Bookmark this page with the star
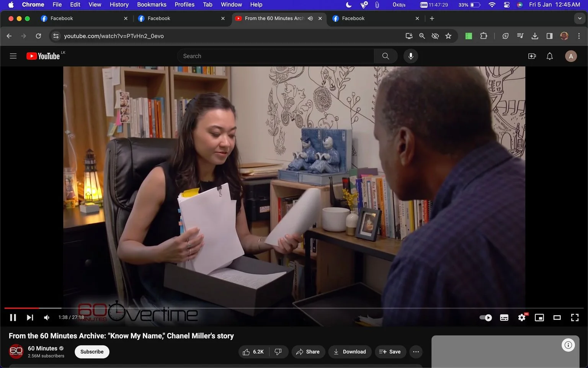This screenshot has width=588, height=368. [448, 36]
